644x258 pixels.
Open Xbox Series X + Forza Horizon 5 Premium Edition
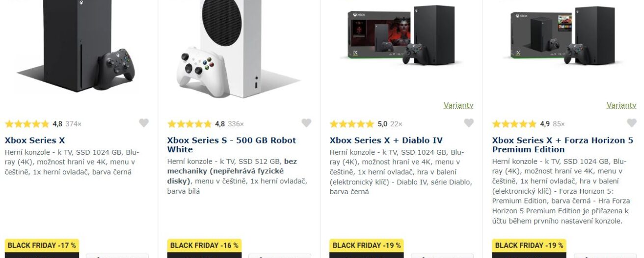(563, 144)
